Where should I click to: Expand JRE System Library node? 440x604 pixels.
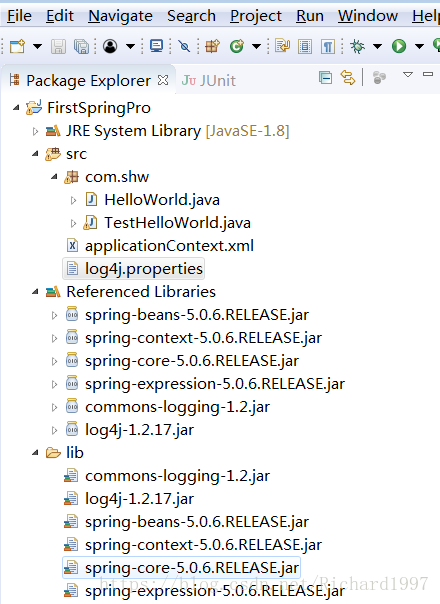click(x=35, y=132)
